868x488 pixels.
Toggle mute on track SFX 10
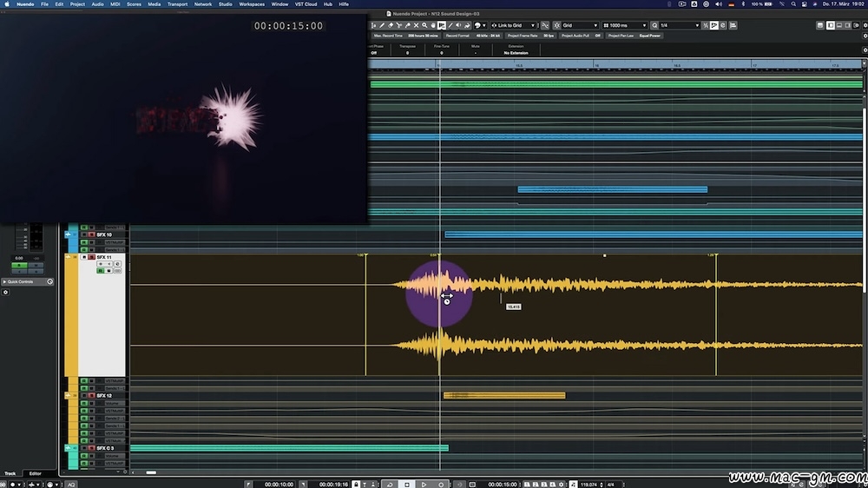[x=84, y=234]
